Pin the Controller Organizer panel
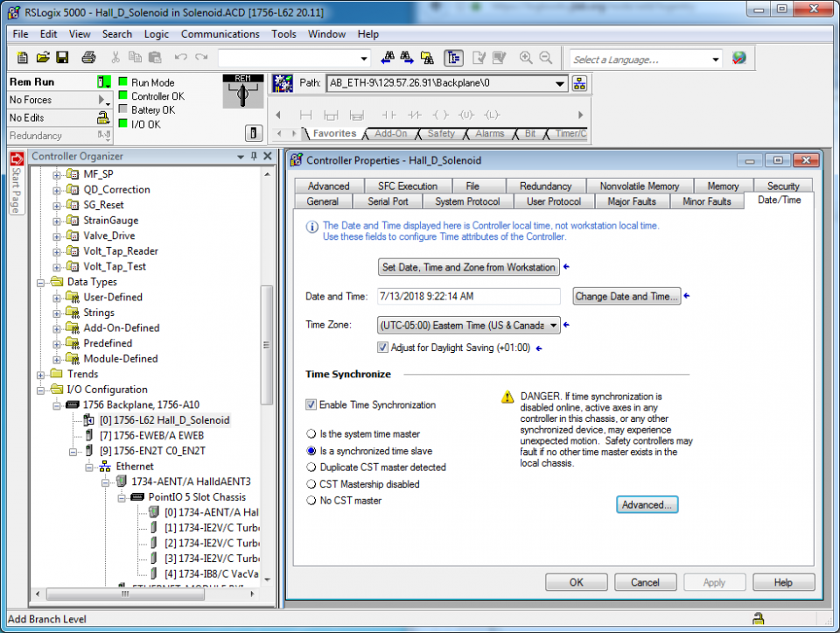Image resolution: width=840 pixels, height=633 pixels. (x=254, y=156)
